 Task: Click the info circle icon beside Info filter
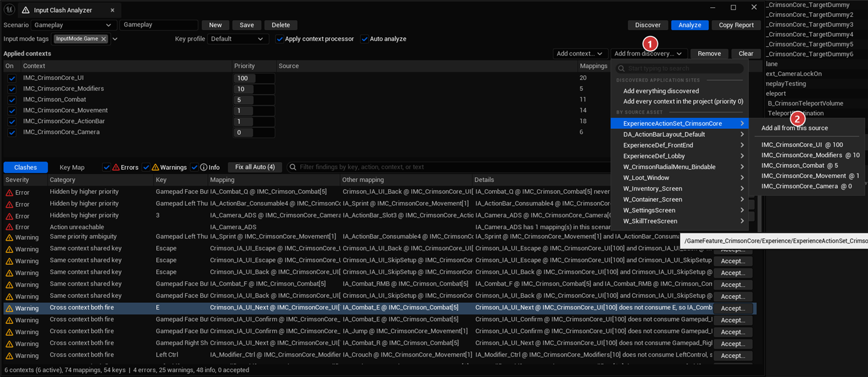pyautogui.click(x=204, y=167)
